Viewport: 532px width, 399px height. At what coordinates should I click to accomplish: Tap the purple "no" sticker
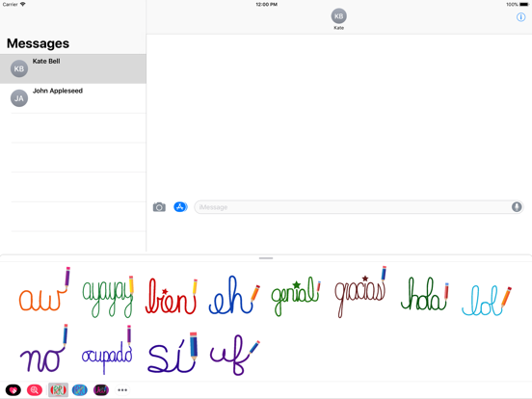click(x=44, y=348)
